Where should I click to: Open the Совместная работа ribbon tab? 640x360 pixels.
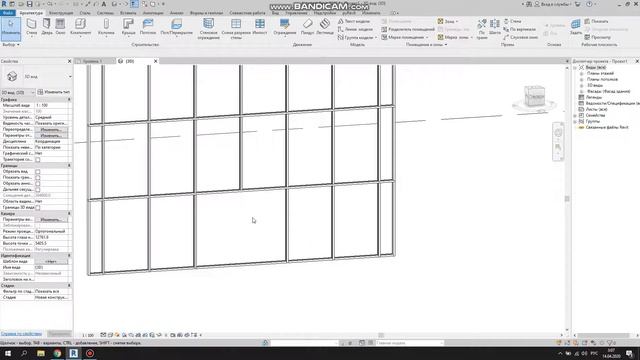pos(247,13)
